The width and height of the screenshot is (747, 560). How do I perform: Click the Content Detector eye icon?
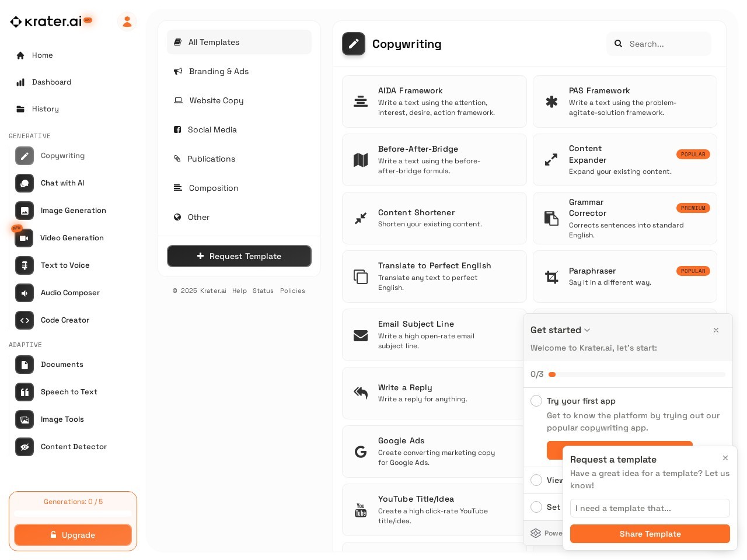click(25, 447)
